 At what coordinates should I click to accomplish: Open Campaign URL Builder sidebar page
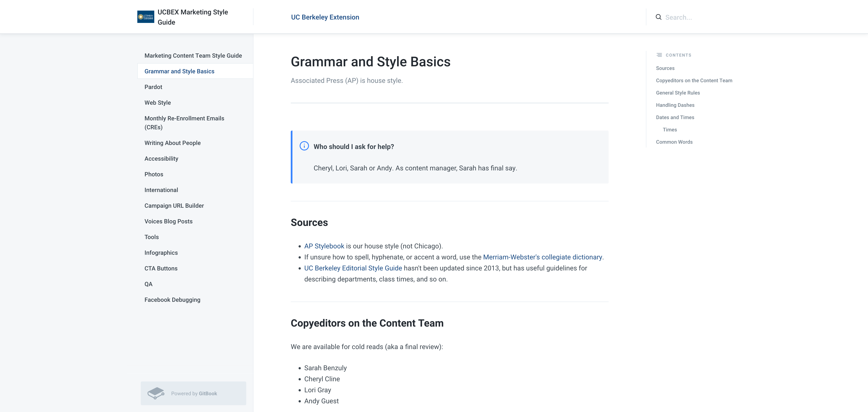tap(174, 206)
